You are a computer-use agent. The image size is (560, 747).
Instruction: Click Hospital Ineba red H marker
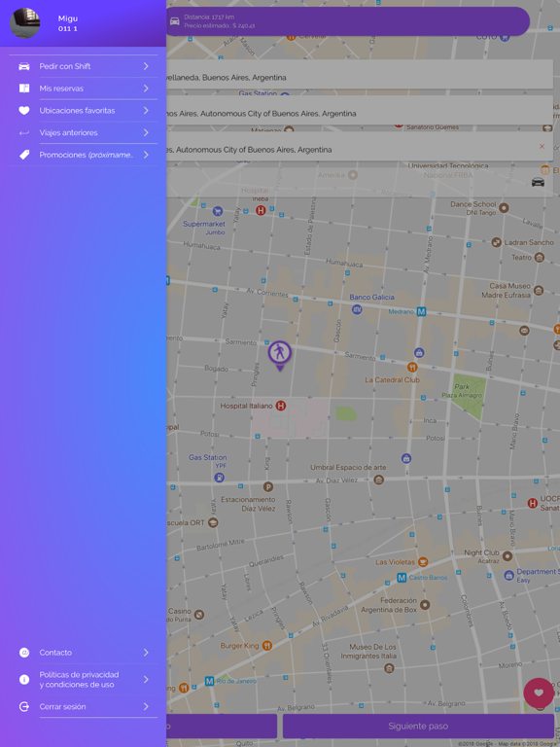click(261, 210)
